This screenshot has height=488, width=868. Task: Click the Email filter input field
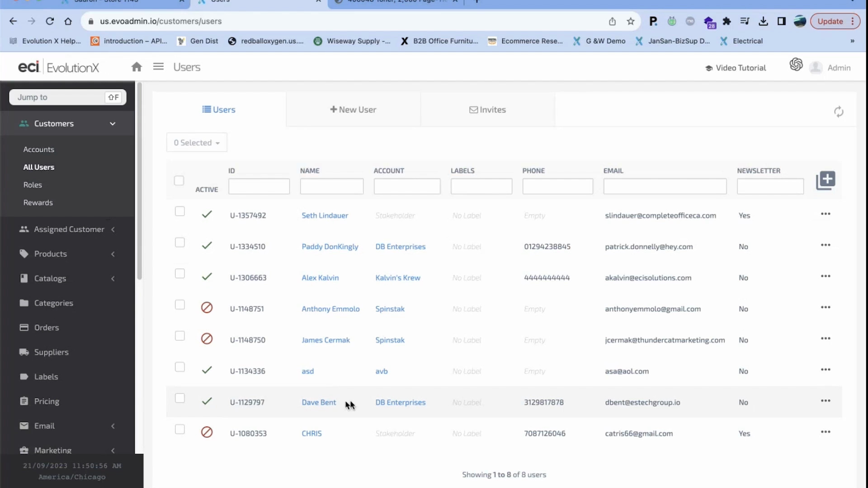[x=665, y=186]
